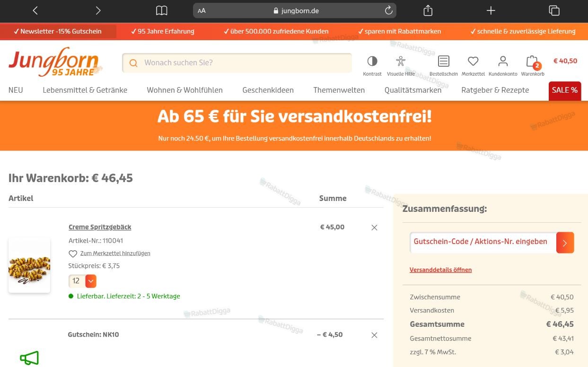Click the heart icon beside 'Zum Merkzettel hinzufügen'

[73, 253]
